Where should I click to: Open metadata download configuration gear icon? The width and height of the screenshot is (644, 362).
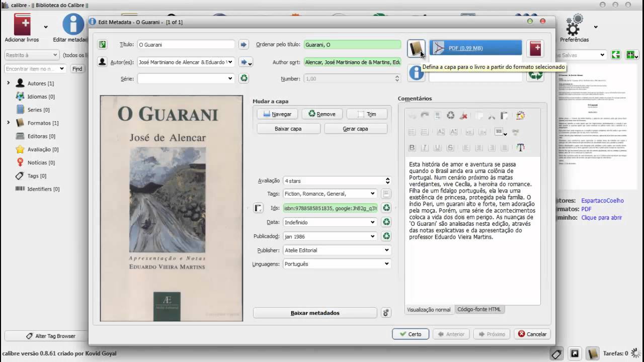(386, 313)
